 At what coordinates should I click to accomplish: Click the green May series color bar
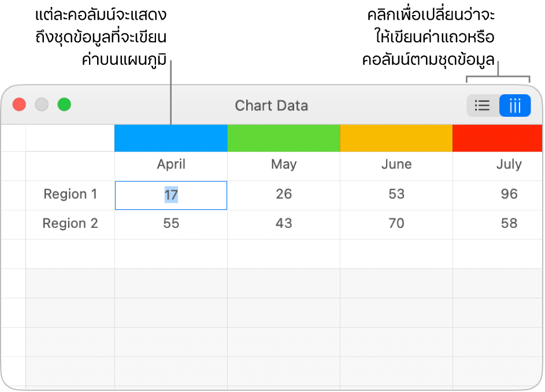tap(284, 138)
